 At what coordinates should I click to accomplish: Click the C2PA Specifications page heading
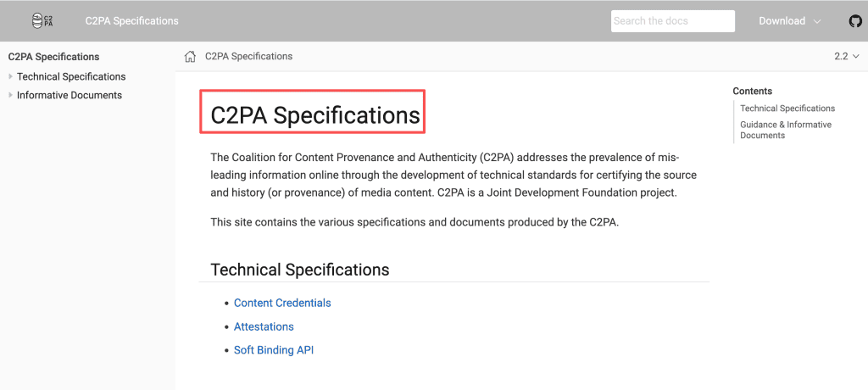click(x=315, y=116)
